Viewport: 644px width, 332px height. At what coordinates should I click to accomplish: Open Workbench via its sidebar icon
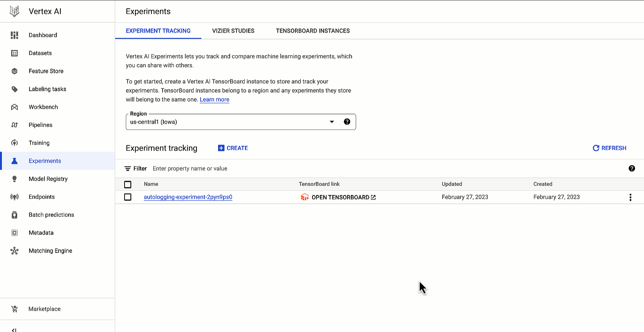[15, 107]
